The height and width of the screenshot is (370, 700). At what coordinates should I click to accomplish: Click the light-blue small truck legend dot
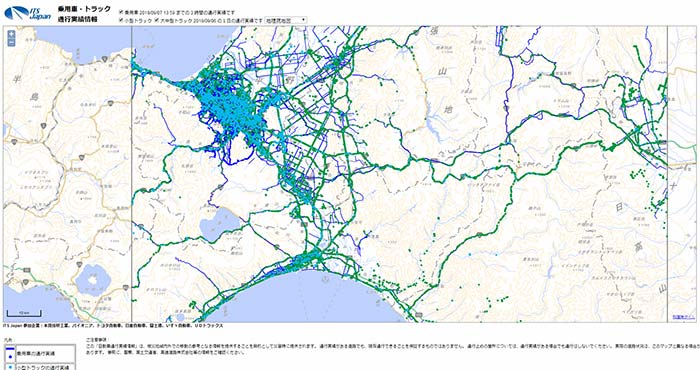click(x=9, y=367)
